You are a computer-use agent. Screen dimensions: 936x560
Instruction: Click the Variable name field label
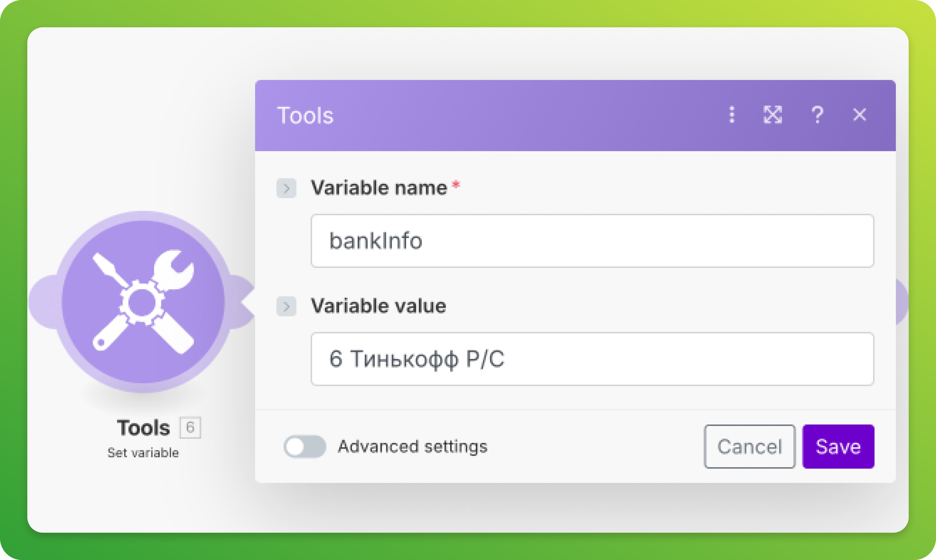pyautogui.click(x=379, y=188)
